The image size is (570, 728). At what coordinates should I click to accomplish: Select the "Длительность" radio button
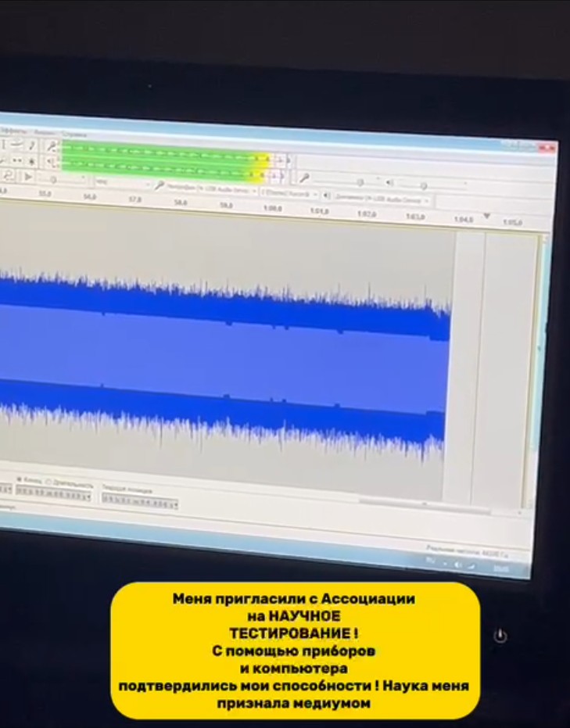48,481
